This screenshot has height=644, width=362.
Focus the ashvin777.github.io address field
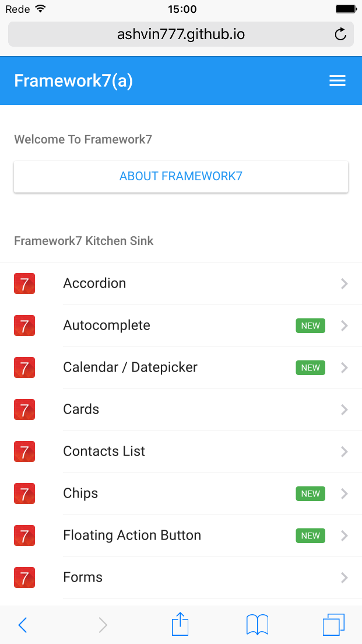(181, 34)
